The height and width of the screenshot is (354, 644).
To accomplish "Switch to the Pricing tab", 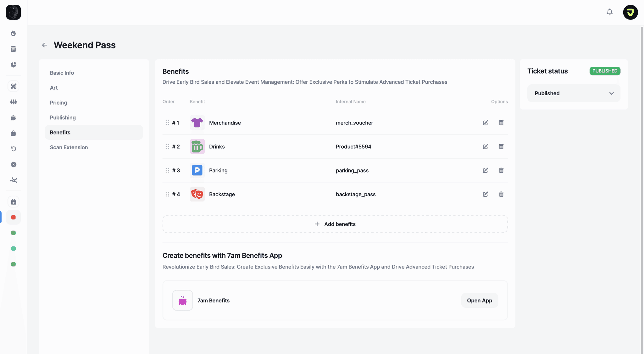I will coord(58,102).
